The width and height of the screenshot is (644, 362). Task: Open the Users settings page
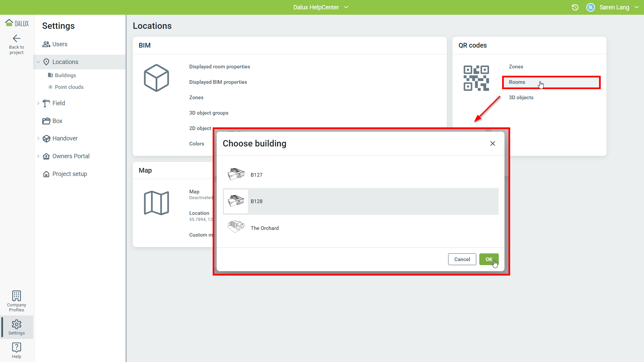pos(60,44)
